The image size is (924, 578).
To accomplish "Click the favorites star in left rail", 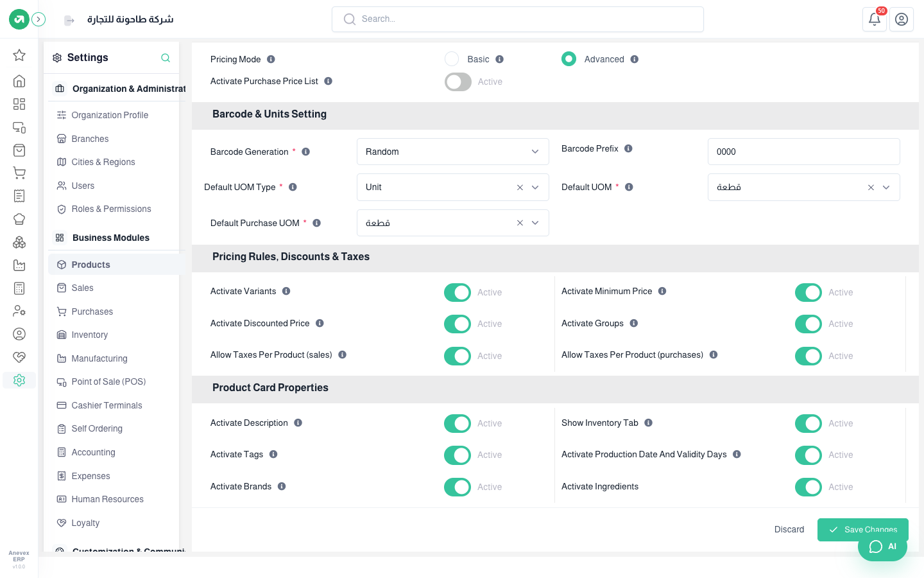I will point(19,55).
